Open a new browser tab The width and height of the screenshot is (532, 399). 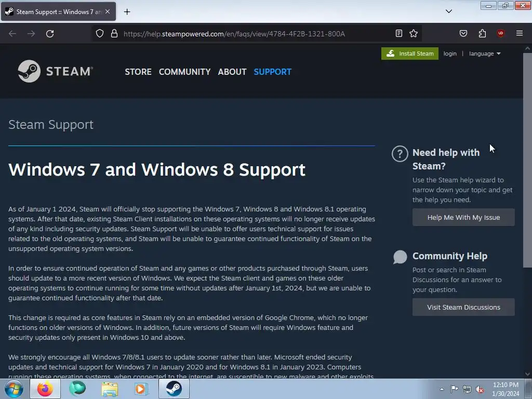coord(127,12)
